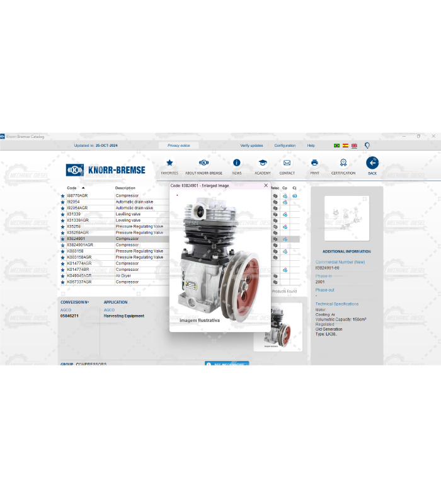Sort list by Code column header

pos(72,188)
